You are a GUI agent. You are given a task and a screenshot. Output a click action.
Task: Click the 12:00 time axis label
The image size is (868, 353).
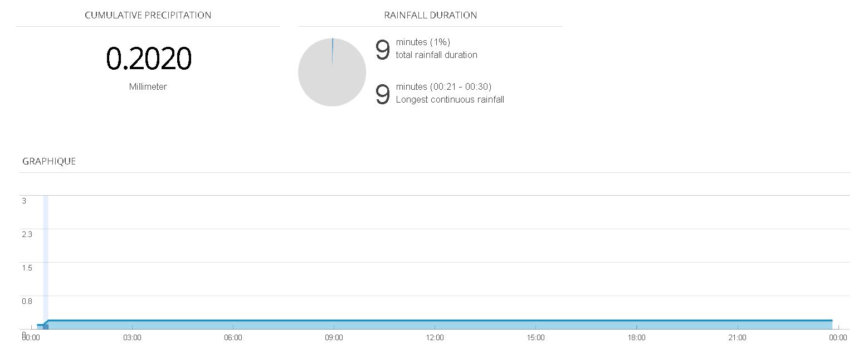435,337
